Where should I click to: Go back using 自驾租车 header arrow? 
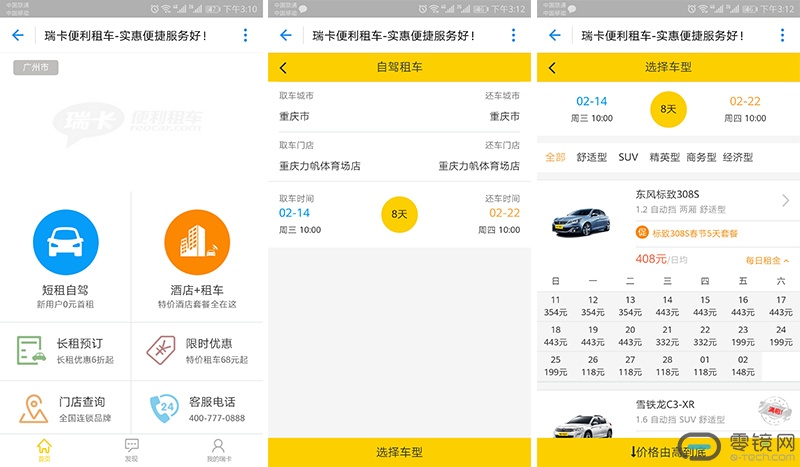pos(283,68)
